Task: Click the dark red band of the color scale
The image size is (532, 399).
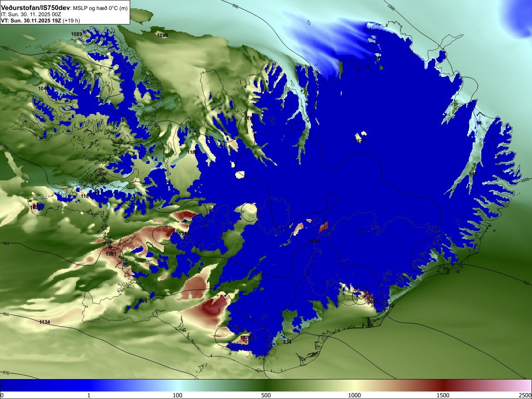Action: click(443, 385)
